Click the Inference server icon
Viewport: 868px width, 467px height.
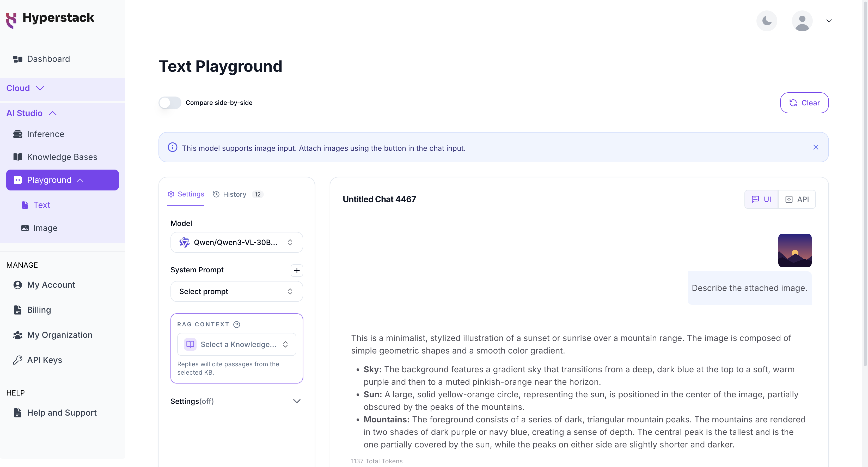(17, 134)
